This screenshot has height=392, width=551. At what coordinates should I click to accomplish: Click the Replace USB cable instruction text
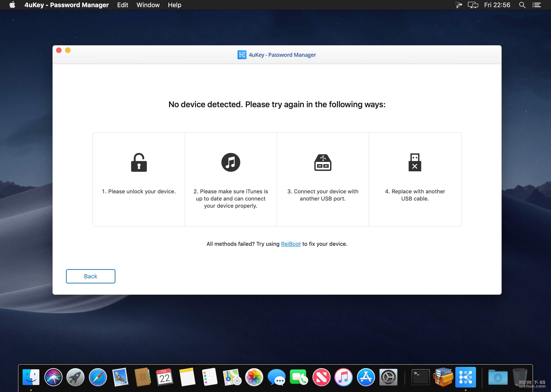click(415, 195)
